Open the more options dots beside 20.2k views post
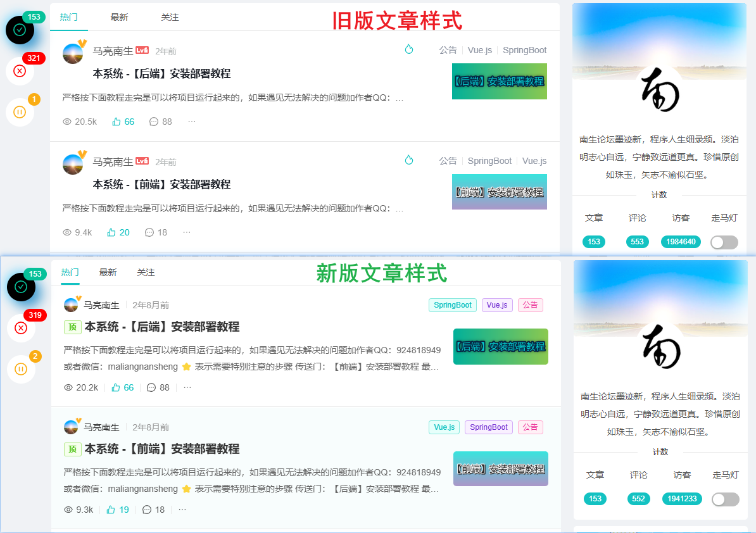This screenshot has height=533, width=756. tap(187, 387)
